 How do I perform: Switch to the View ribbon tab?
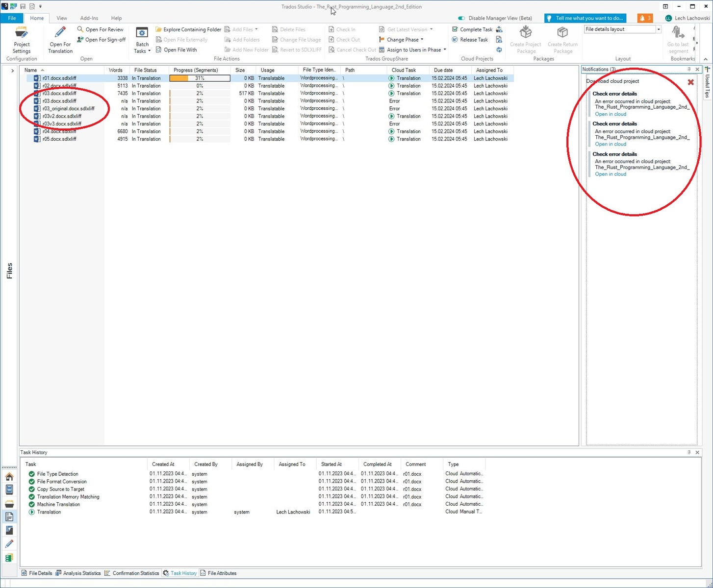(x=62, y=18)
